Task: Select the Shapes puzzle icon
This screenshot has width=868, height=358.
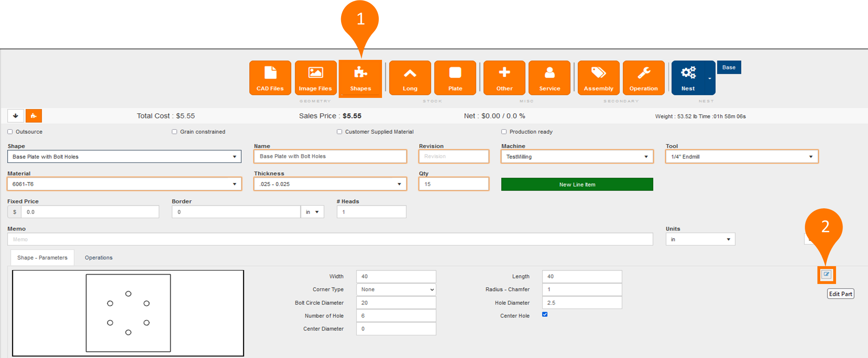Action: pyautogui.click(x=360, y=78)
